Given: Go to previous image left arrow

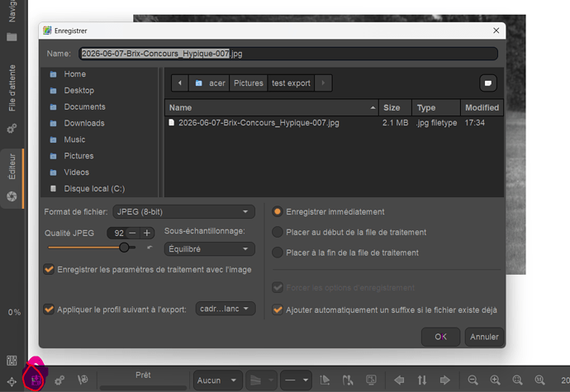Looking at the screenshot, I should click(x=399, y=380).
